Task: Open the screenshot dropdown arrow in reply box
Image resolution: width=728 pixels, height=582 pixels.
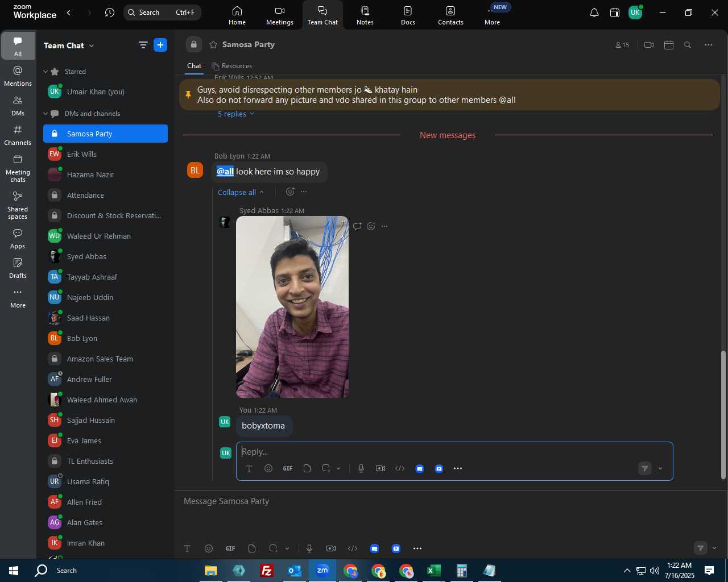Action: [x=338, y=468]
